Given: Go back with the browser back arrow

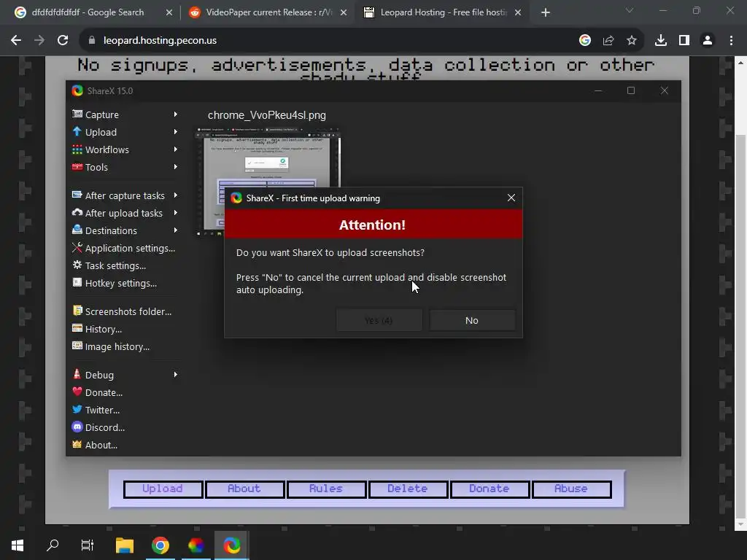Looking at the screenshot, I should (x=16, y=41).
